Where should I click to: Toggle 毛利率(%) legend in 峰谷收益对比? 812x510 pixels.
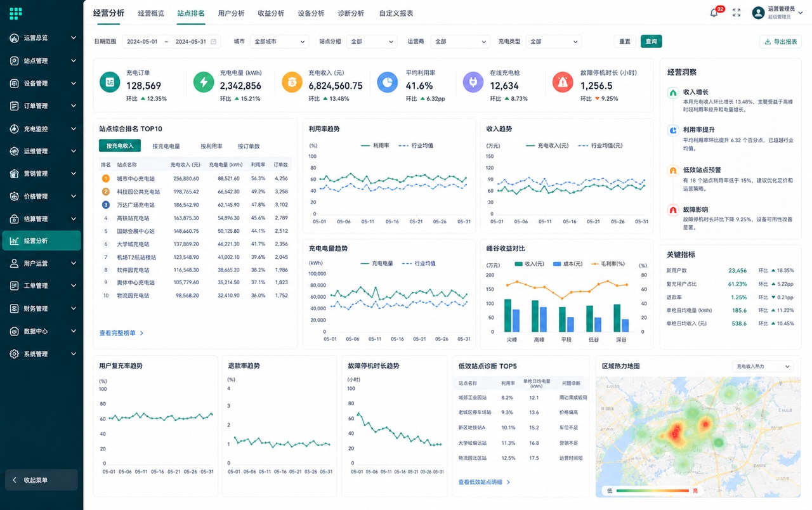tap(608, 263)
